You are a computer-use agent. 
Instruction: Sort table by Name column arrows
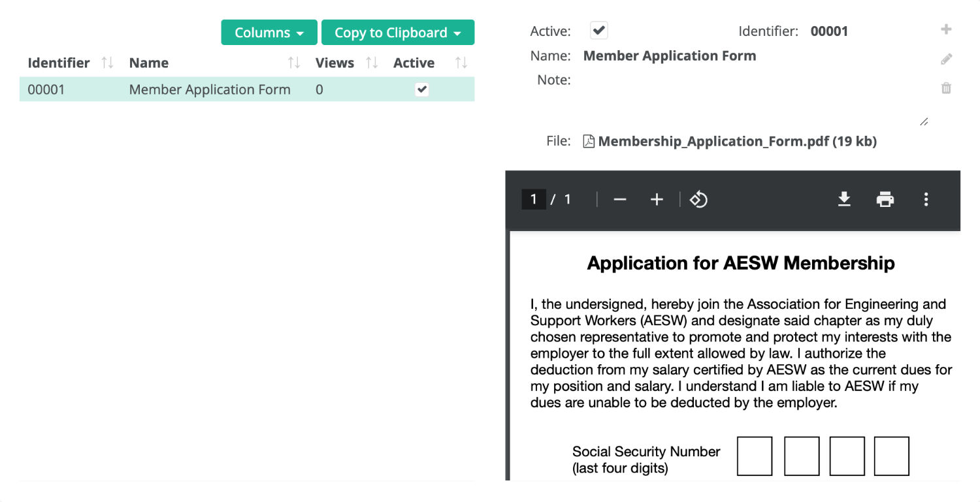click(x=295, y=63)
